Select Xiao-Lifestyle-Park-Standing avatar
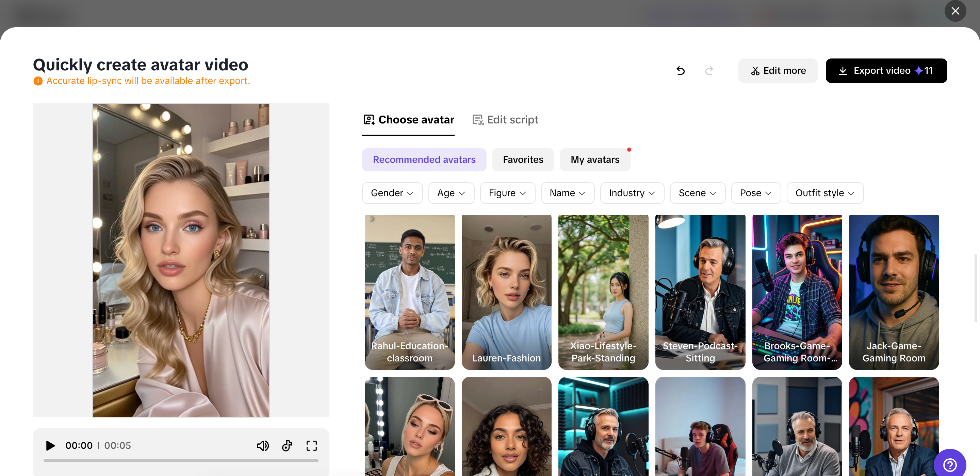Viewport: 980px width, 476px height. (603, 292)
